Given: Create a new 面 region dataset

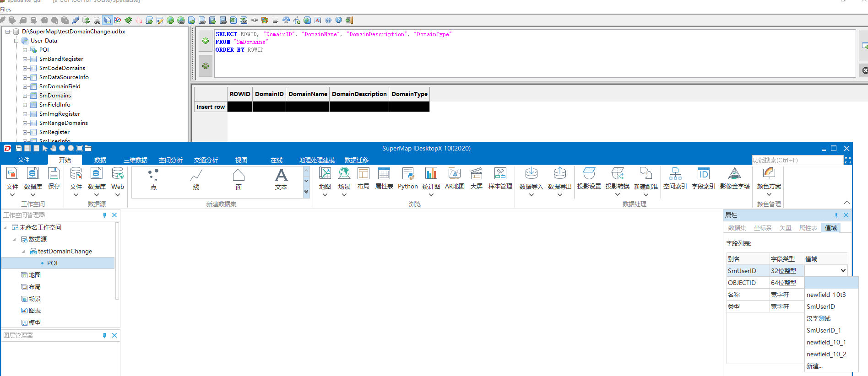Looking at the screenshot, I should click(239, 179).
